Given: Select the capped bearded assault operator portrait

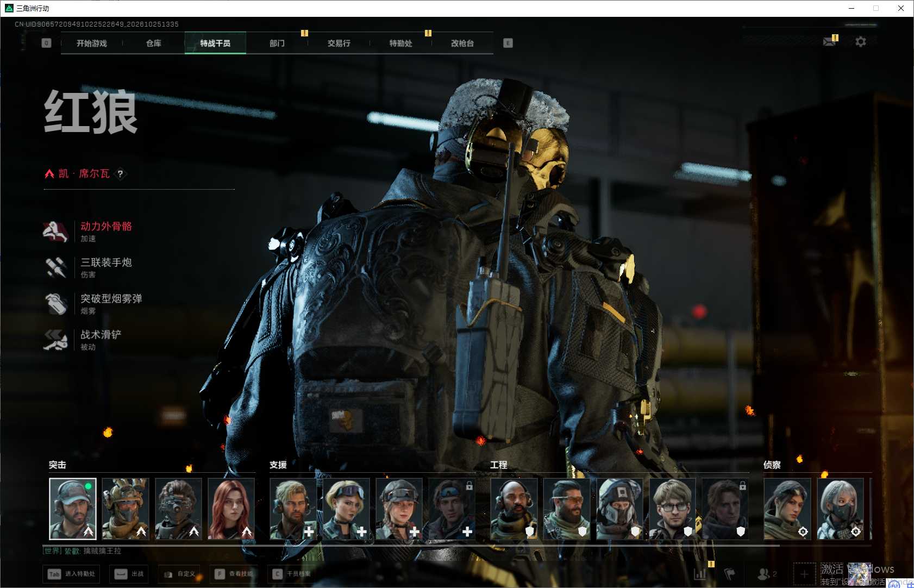Looking at the screenshot, I should (73, 509).
